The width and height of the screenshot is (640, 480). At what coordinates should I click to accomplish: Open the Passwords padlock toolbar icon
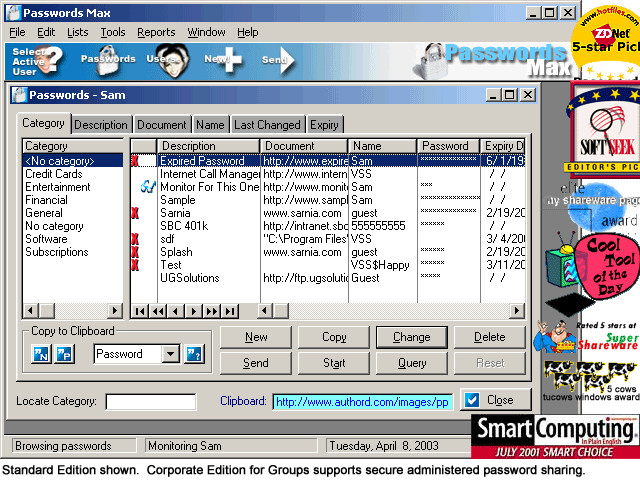pyautogui.click(x=108, y=60)
